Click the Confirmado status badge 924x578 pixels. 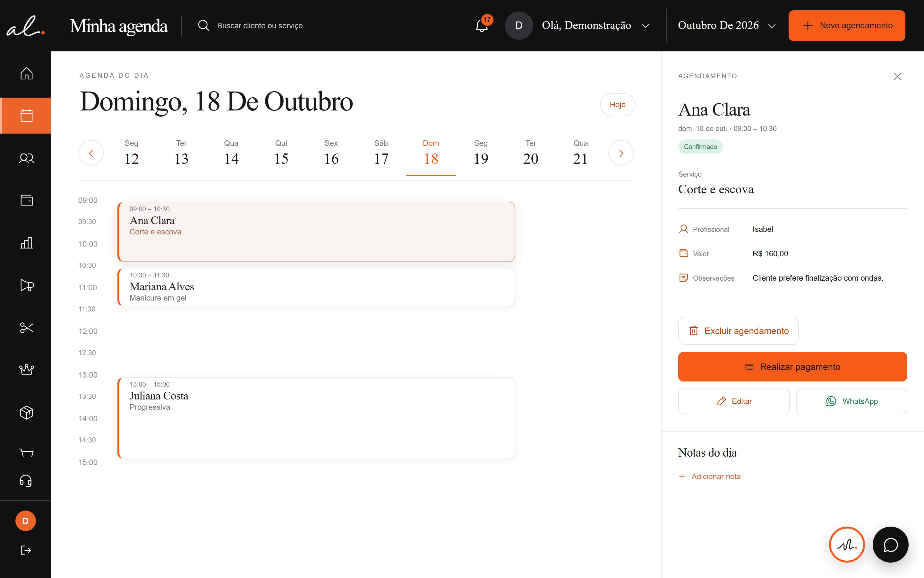coord(700,147)
